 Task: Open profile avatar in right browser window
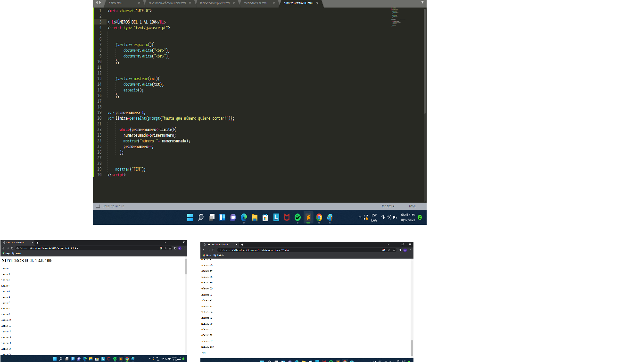[405, 250]
